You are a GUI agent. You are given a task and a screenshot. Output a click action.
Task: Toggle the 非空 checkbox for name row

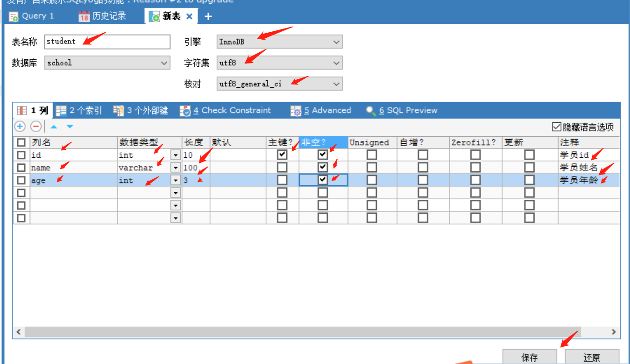[x=323, y=167]
